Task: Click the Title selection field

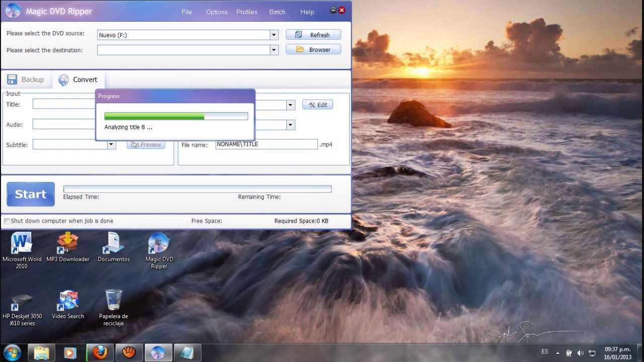Action: (x=64, y=104)
